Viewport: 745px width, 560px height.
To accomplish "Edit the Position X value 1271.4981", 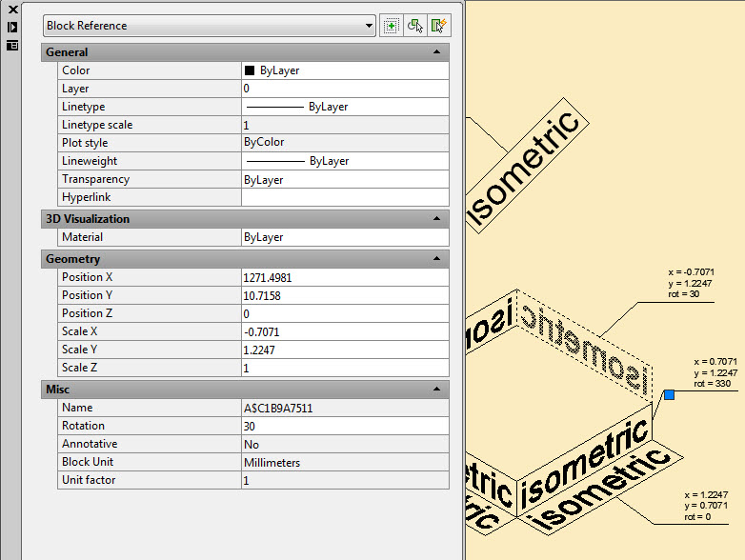I will click(x=345, y=277).
